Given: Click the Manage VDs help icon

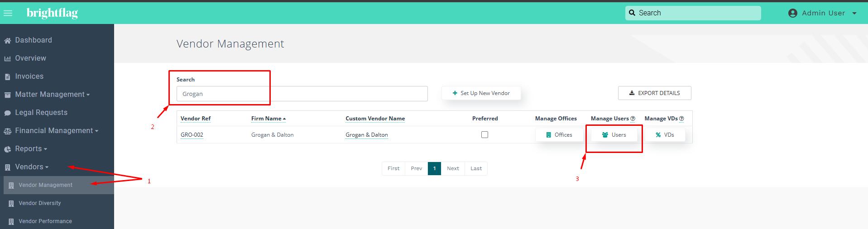Looking at the screenshot, I should (681, 119).
